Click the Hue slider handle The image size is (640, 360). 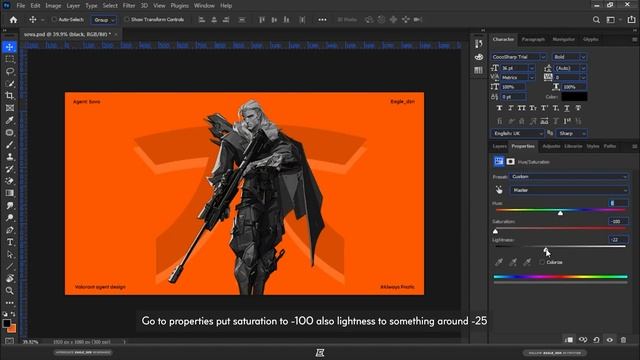pos(560,213)
